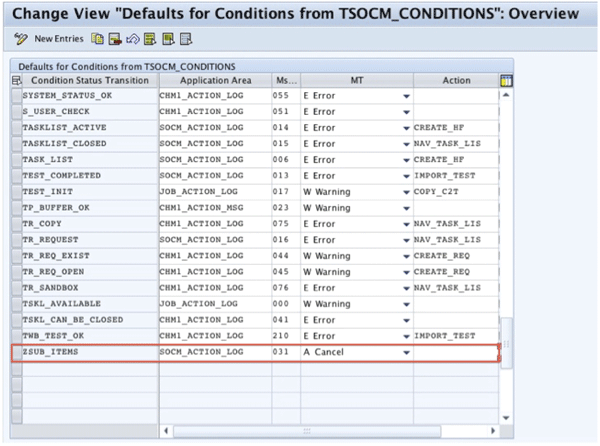Click the Select Block toolbar icon

(x=168, y=39)
